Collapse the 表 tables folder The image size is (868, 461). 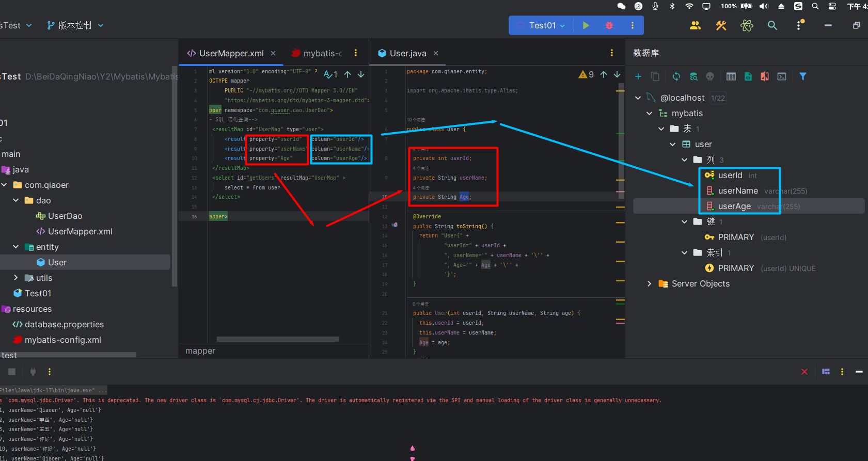(661, 129)
